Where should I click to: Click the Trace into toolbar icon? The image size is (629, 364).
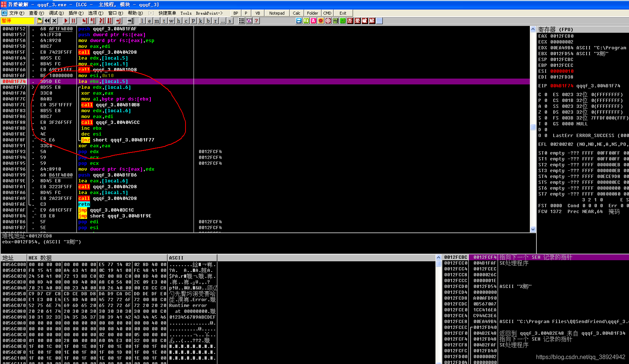point(102,21)
